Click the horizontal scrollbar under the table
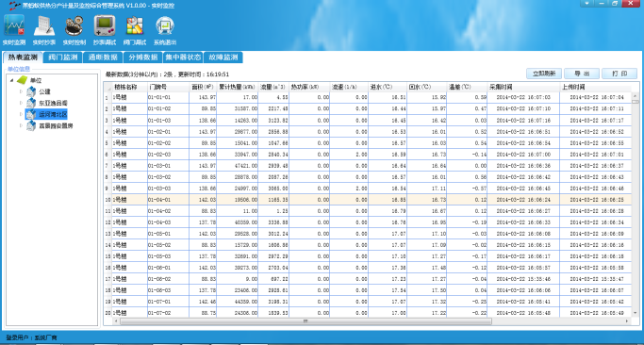The height and width of the screenshot is (345, 644). [x=306, y=321]
